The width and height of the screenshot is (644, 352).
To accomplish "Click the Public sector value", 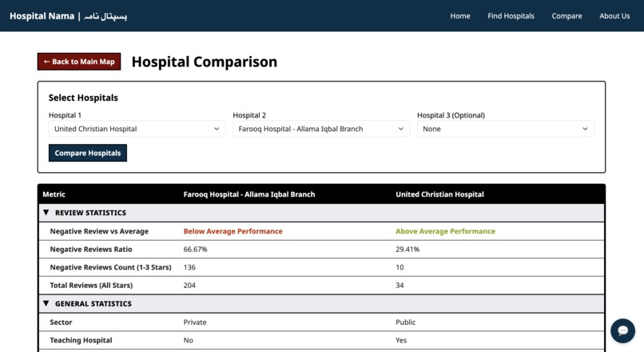I will click(405, 322).
